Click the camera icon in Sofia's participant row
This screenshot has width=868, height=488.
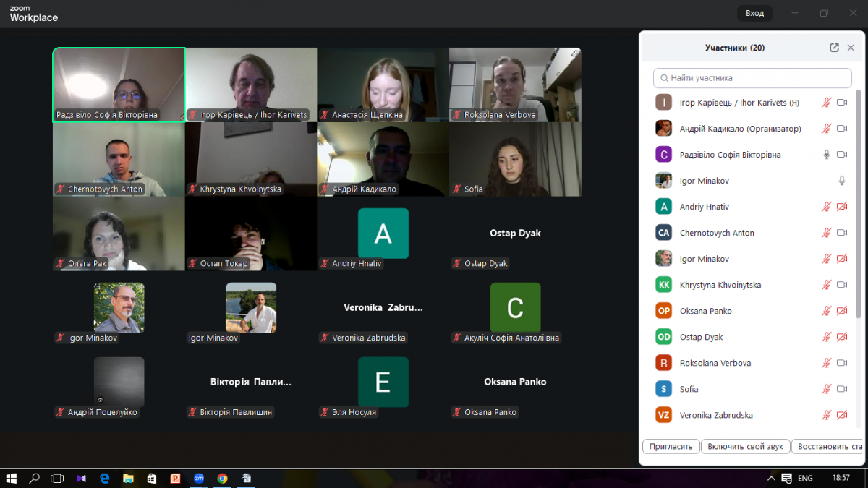pos(842,389)
